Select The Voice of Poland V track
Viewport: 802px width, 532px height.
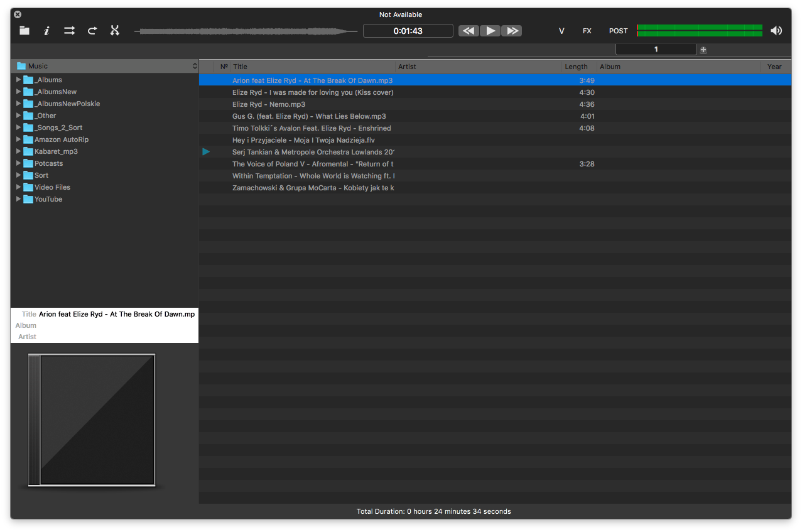point(495,164)
